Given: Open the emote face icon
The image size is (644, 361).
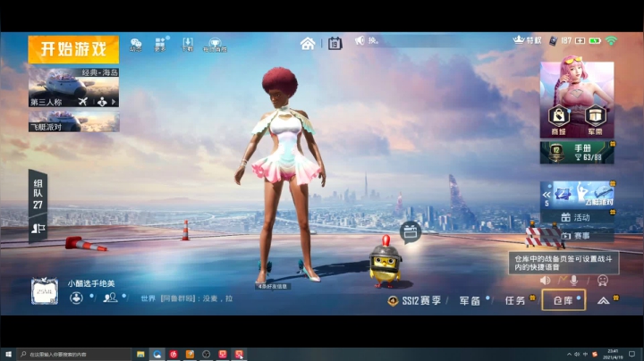Looking at the screenshot, I should click(x=603, y=281).
